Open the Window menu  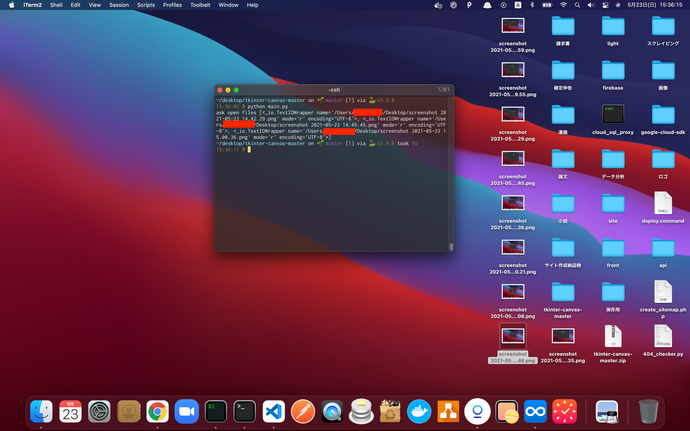(x=228, y=5)
